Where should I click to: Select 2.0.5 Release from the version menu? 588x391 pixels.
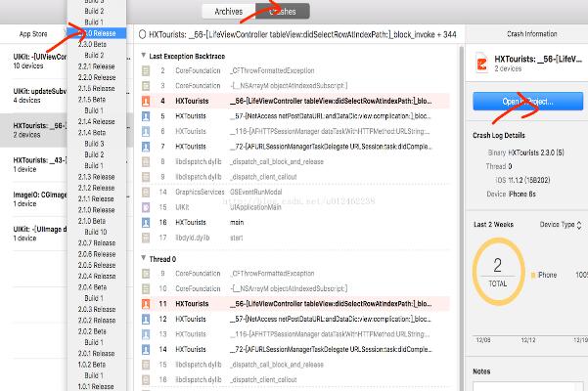tap(97, 265)
